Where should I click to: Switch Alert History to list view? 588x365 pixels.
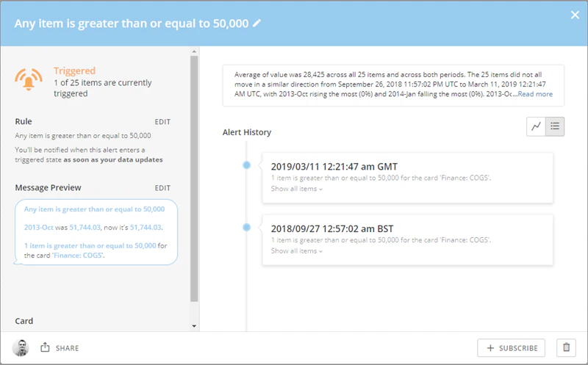[555, 126]
